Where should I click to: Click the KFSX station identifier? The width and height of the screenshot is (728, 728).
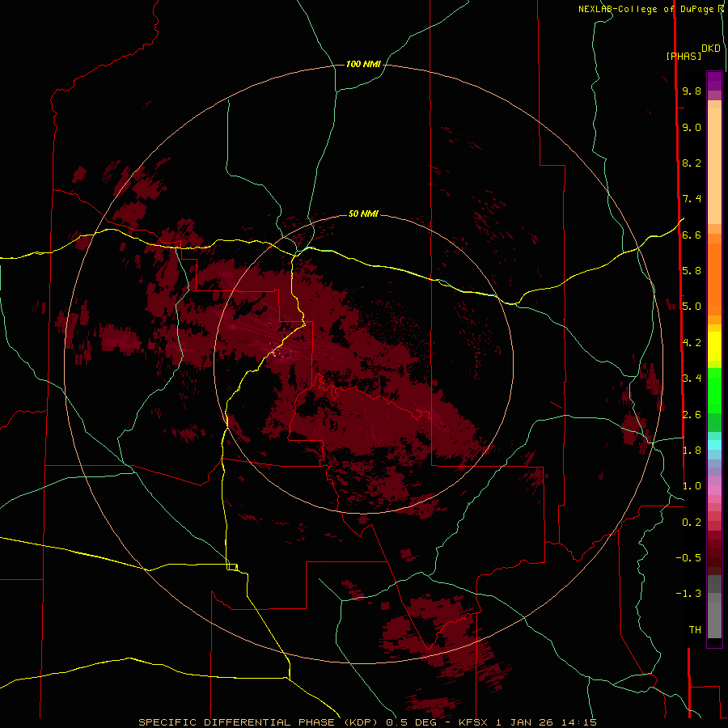[473, 722]
